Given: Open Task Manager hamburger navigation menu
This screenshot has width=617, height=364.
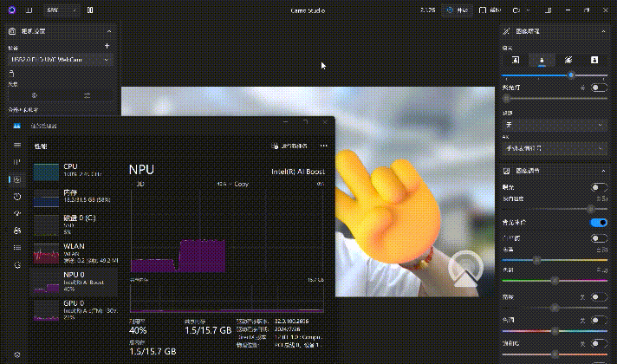Looking at the screenshot, I should pyautogui.click(x=17, y=146).
